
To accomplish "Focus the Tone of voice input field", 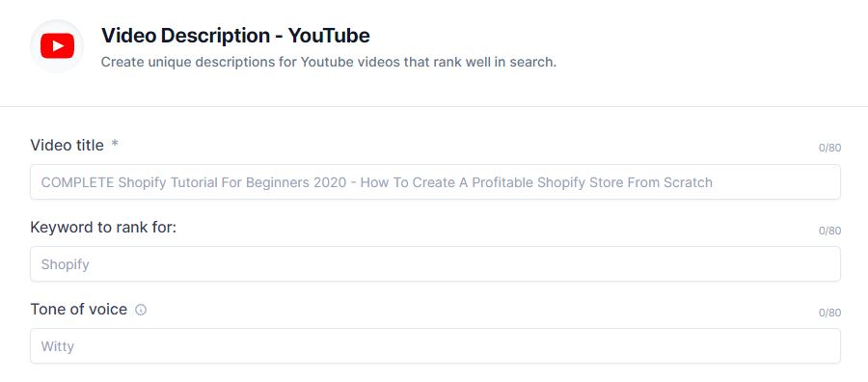I will click(x=435, y=346).
